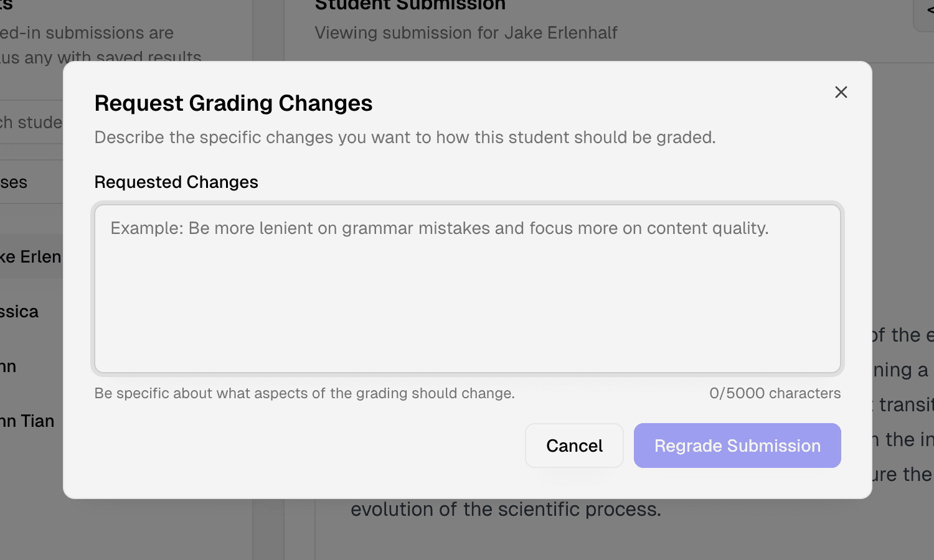
Task: Dismiss the dialog using the X icon
Action: point(841,92)
